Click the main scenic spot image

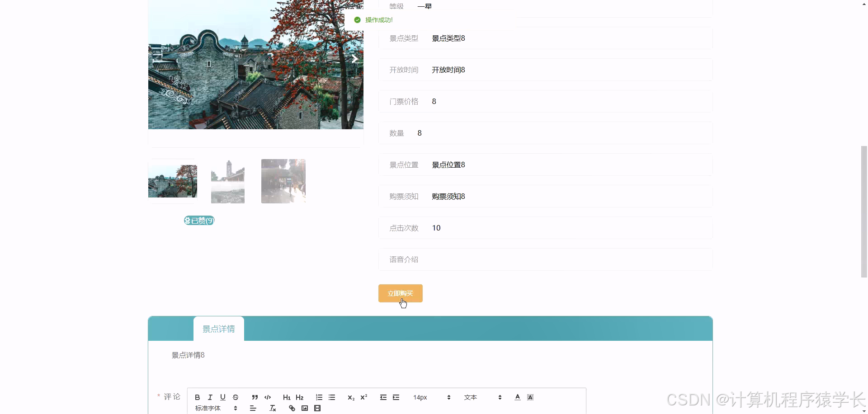click(x=256, y=65)
